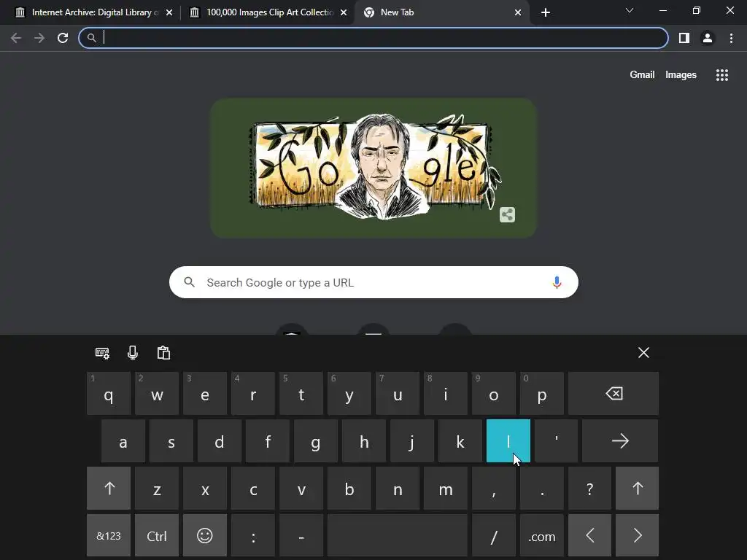Tap the b key

349,488
